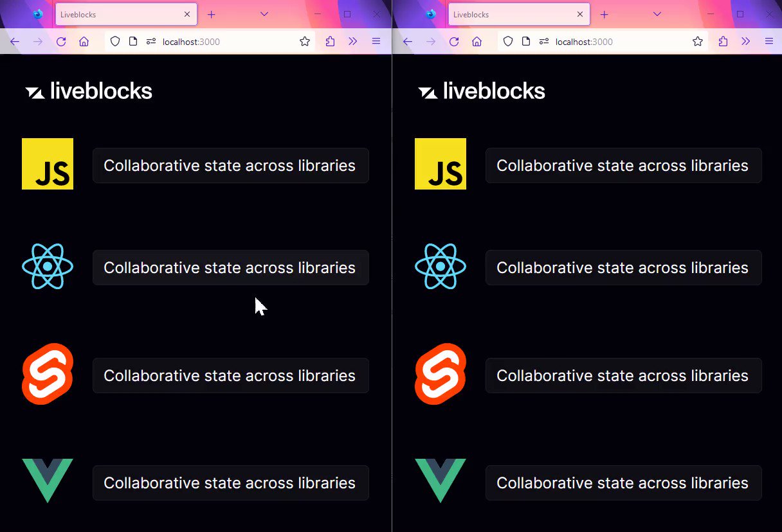Open a new tab in the left browser
This screenshot has width=782, height=532.
[211, 14]
